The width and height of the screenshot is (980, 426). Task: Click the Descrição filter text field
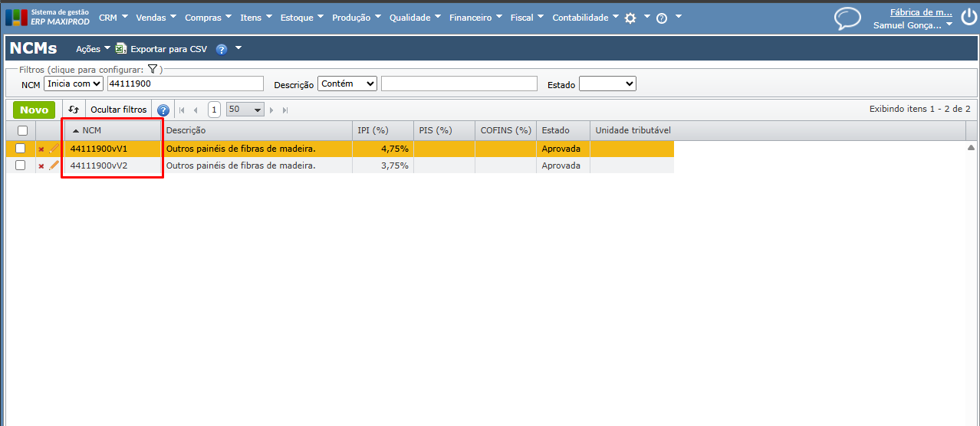(459, 84)
